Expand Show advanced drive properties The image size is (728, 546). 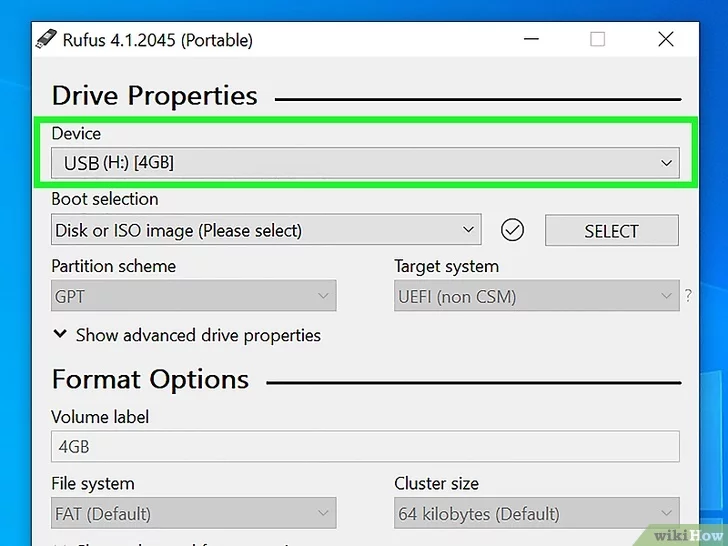click(x=187, y=335)
